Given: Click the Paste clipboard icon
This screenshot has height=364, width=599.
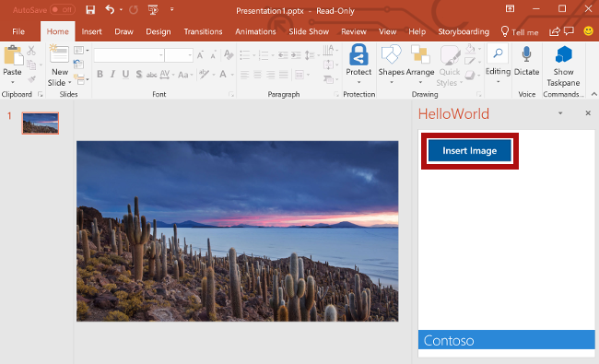Looking at the screenshot, I should pyautogui.click(x=13, y=56).
